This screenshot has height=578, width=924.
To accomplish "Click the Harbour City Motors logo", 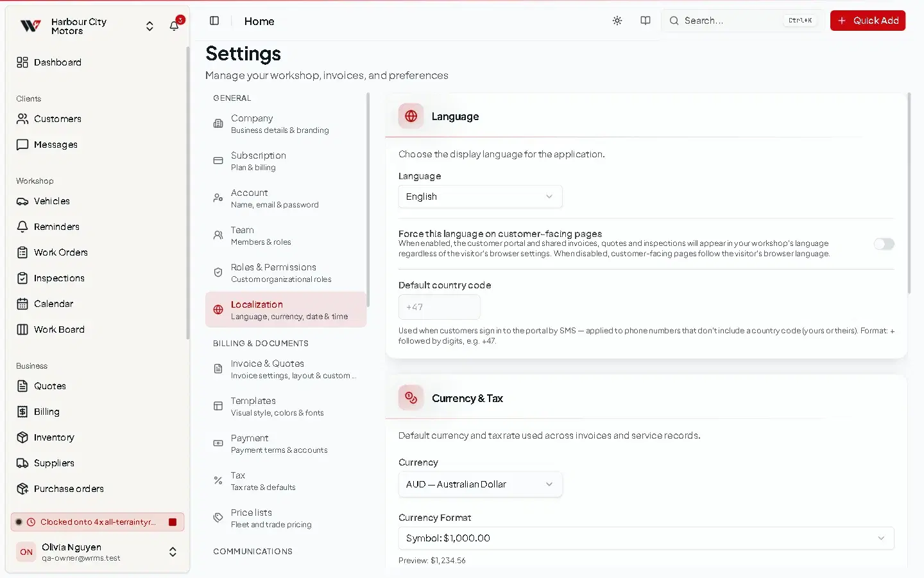I will (x=30, y=26).
